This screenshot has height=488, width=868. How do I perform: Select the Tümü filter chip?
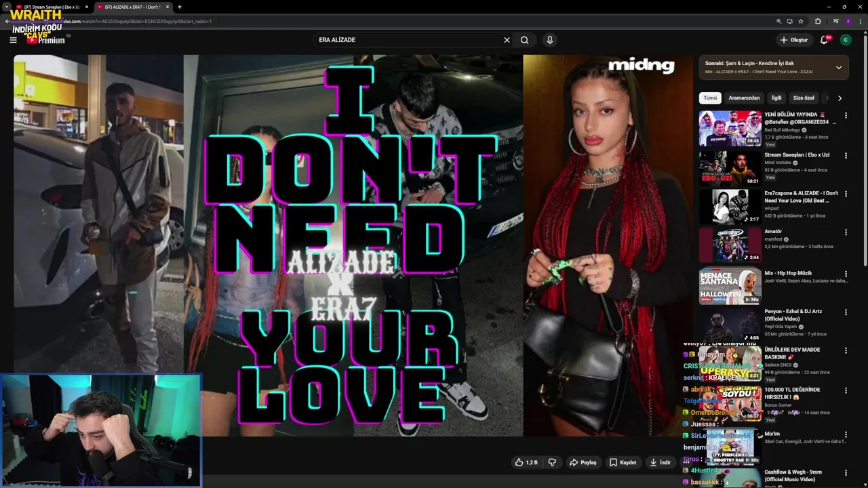[x=710, y=98]
